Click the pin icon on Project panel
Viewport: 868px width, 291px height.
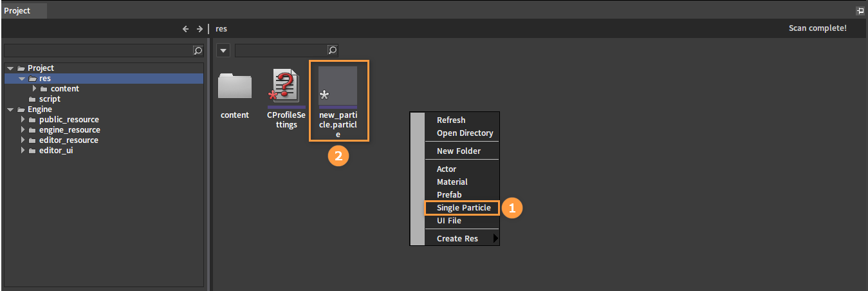pos(860,10)
